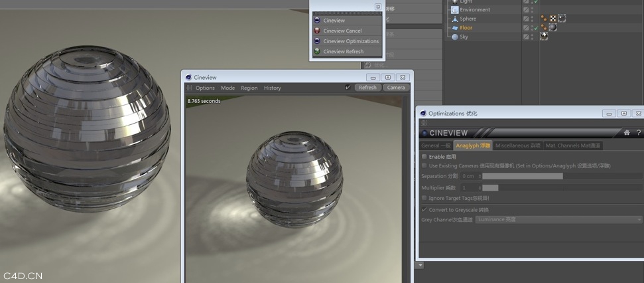Open the Region menu in Cineview
Screen dimensions: 644x283
pyautogui.click(x=249, y=88)
